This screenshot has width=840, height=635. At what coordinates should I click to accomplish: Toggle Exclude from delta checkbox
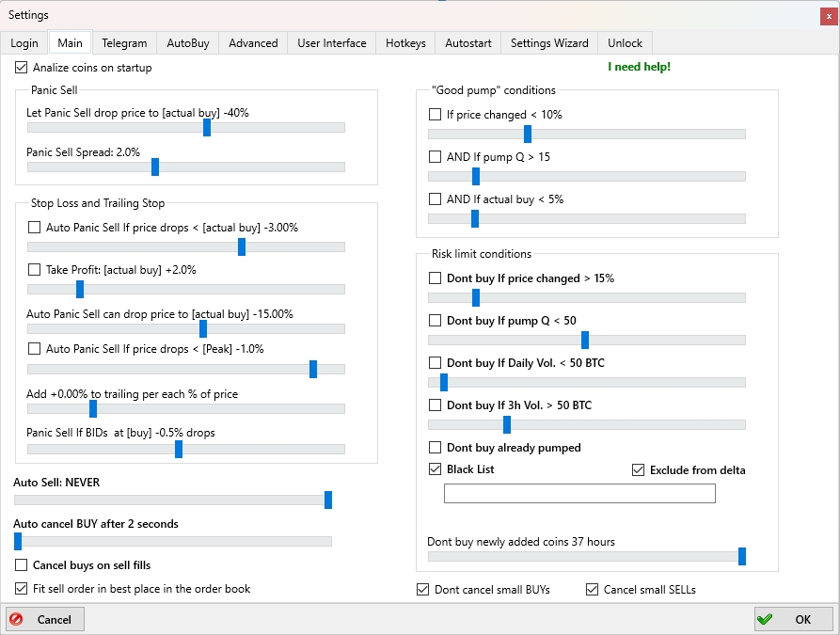639,470
